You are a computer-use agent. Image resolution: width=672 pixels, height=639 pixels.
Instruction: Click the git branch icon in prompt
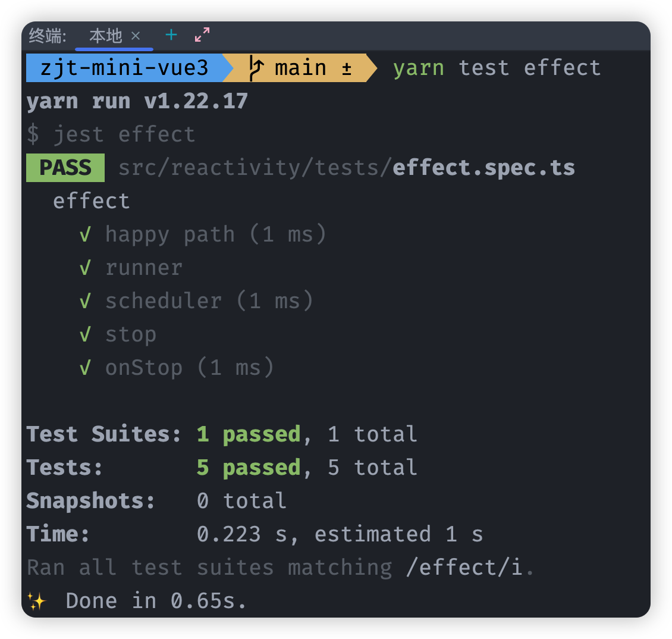(x=256, y=68)
